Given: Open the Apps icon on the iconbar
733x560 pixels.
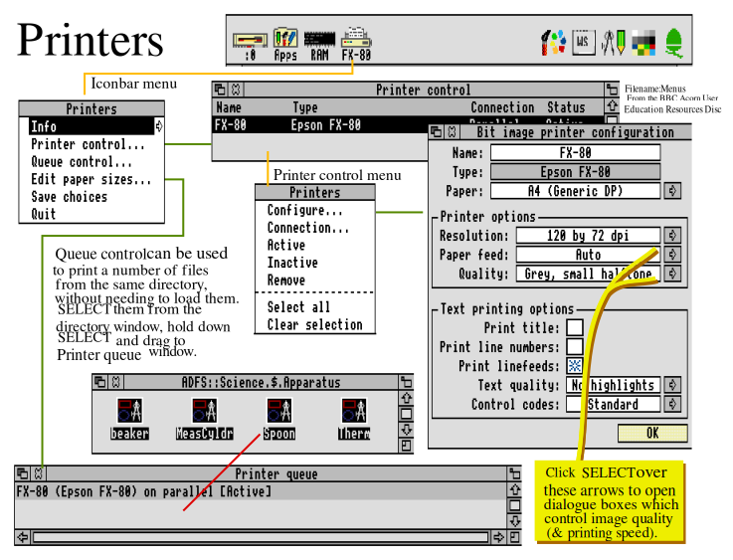Looking at the screenshot, I should (x=285, y=44).
